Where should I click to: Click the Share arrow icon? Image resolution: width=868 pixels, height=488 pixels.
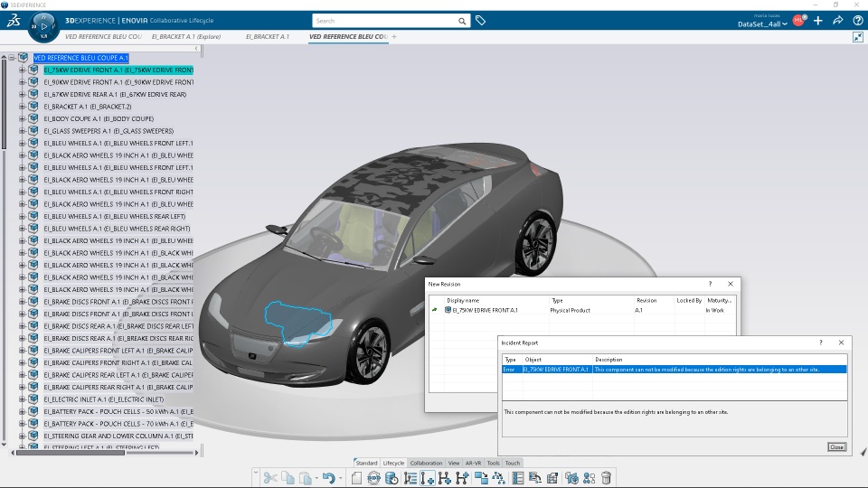pos(838,21)
